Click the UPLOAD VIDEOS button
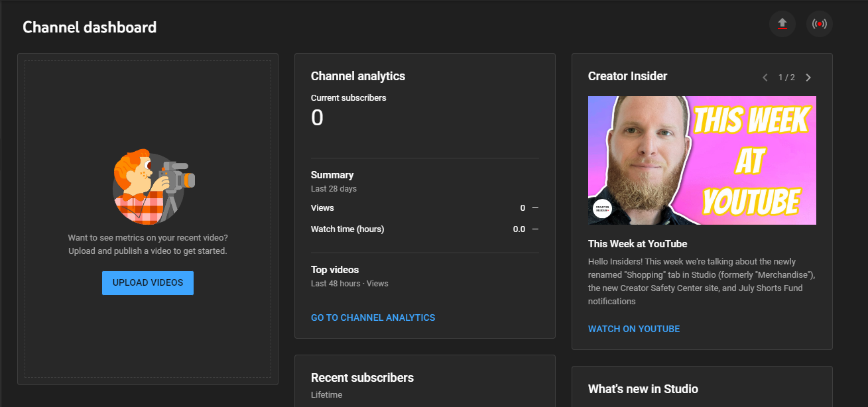Image resolution: width=868 pixels, height=407 pixels. tap(148, 283)
